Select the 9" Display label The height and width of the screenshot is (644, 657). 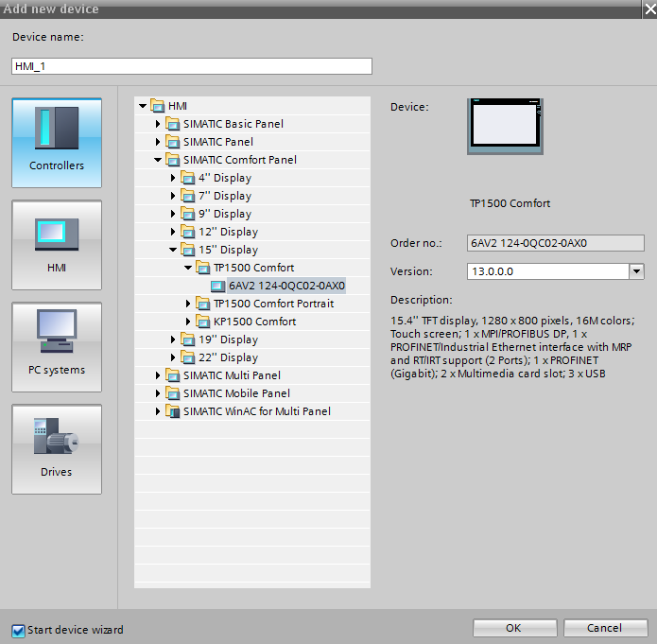point(225,215)
